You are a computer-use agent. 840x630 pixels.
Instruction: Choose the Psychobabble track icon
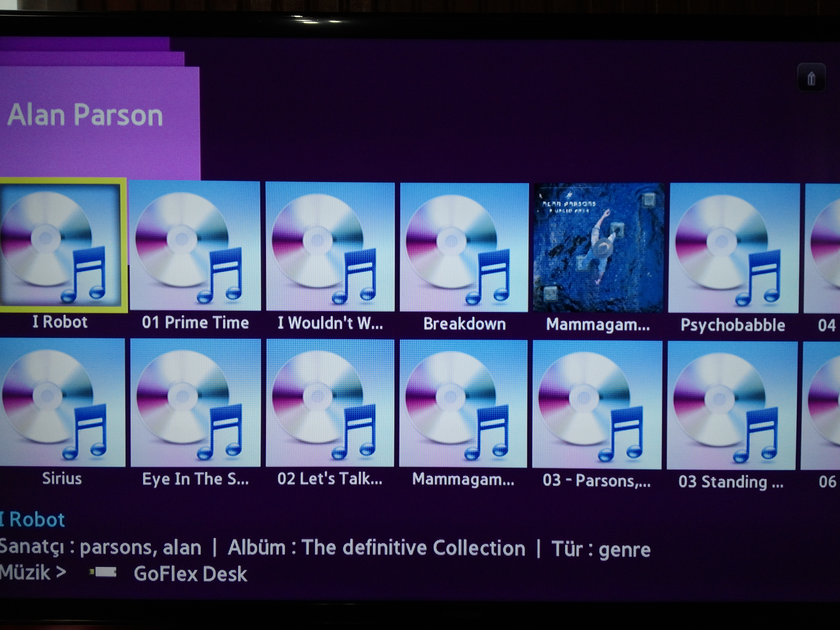pos(734,248)
